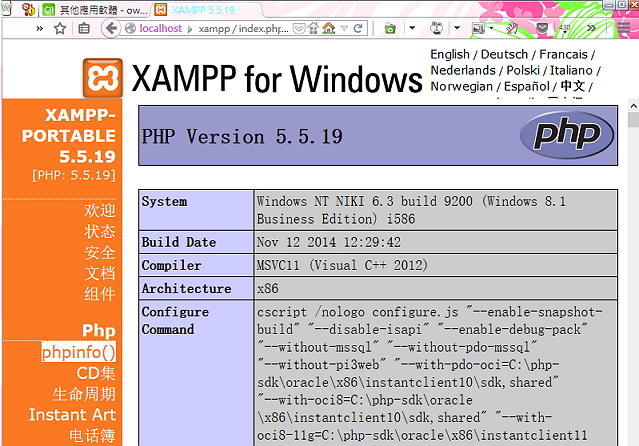Click the gray house-grid icon in address bar

click(313, 28)
